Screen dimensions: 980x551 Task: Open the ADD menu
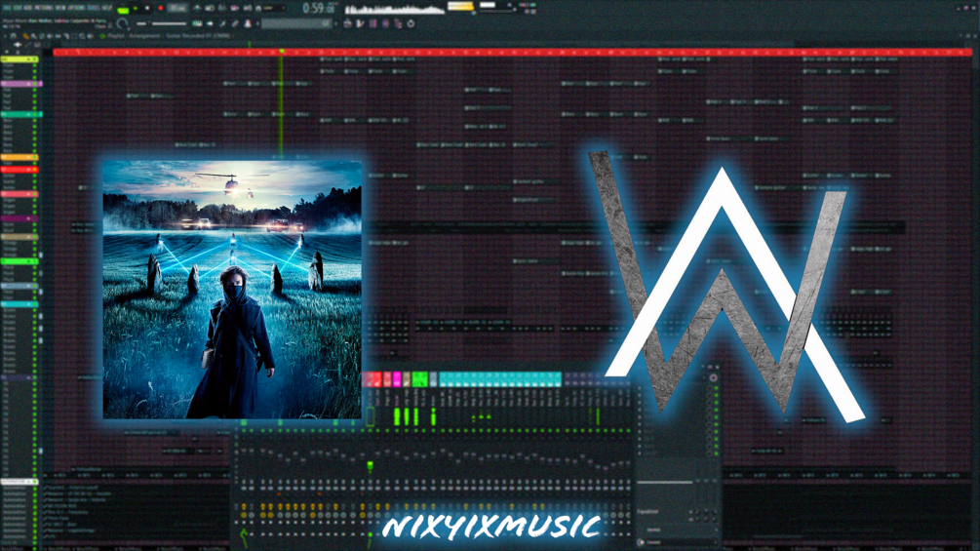(27, 8)
